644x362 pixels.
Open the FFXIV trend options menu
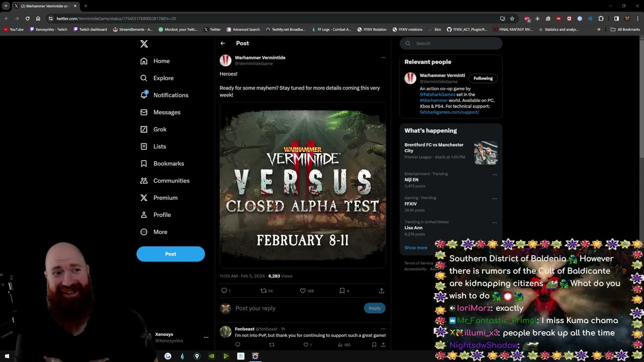click(x=495, y=199)
